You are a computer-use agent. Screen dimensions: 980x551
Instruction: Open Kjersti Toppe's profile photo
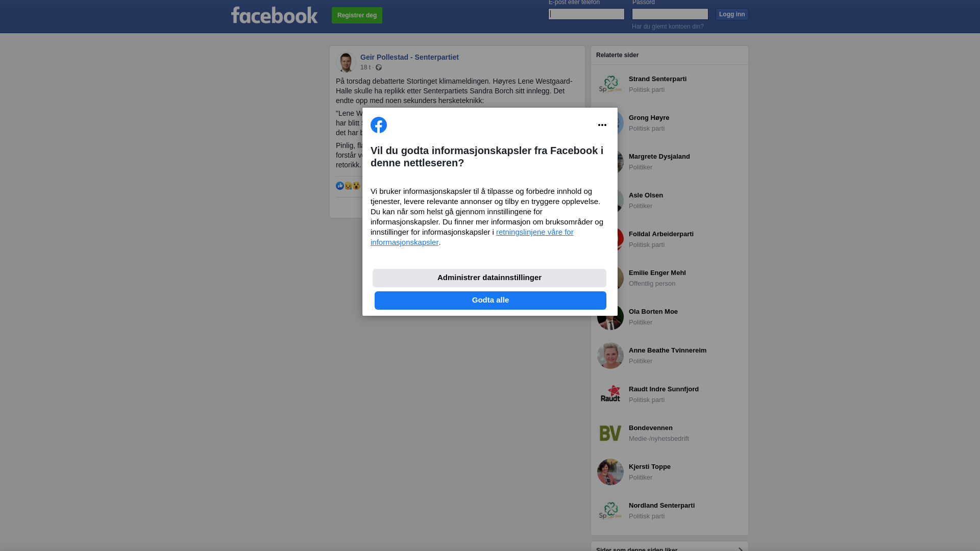click(610, 472)
